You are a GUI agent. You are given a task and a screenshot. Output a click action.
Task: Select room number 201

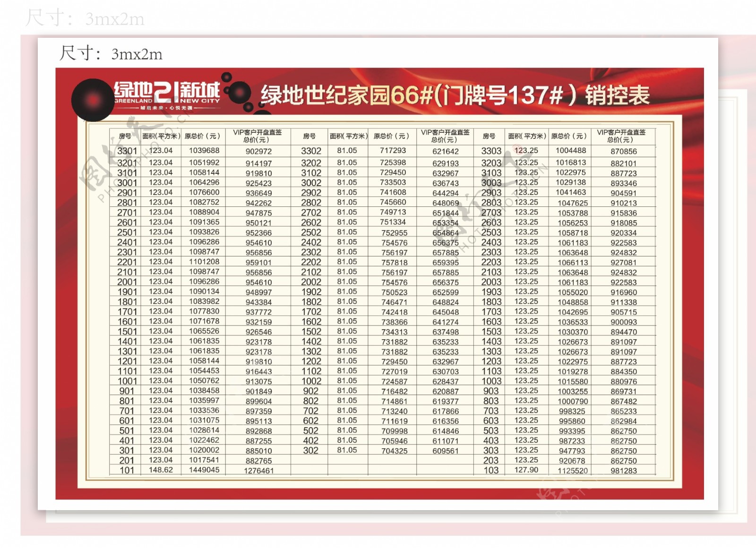(127, 461)
